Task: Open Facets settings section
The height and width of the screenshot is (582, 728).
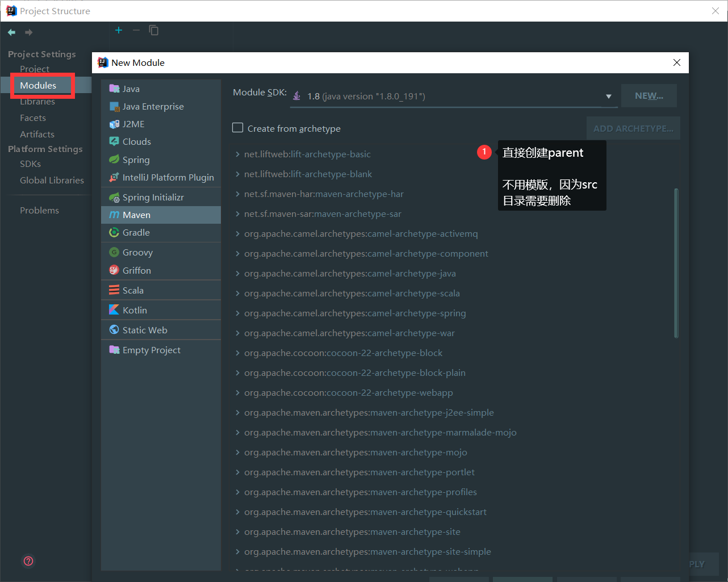Action: (x=33, y=118)
